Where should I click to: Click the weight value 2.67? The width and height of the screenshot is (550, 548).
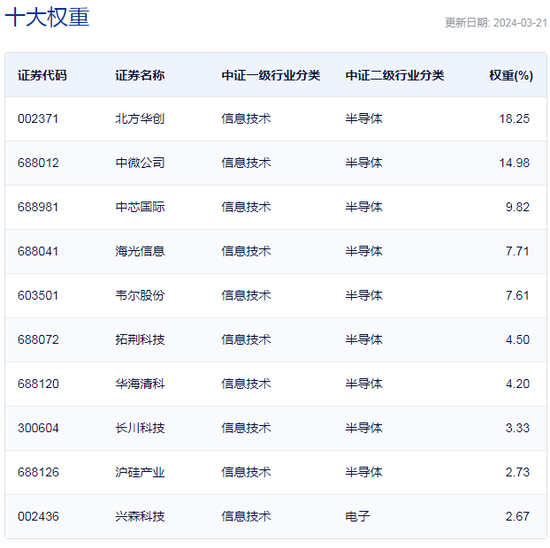tap(517, 516)
